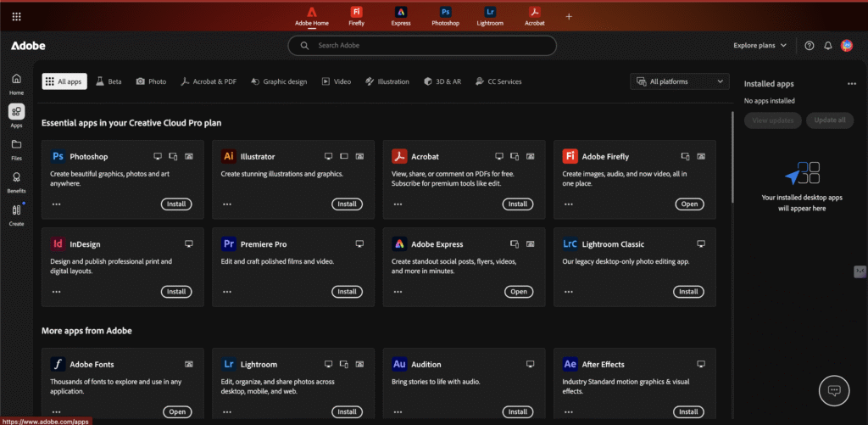Click the Adobe Fonts app icon

[x=58, y=364]
